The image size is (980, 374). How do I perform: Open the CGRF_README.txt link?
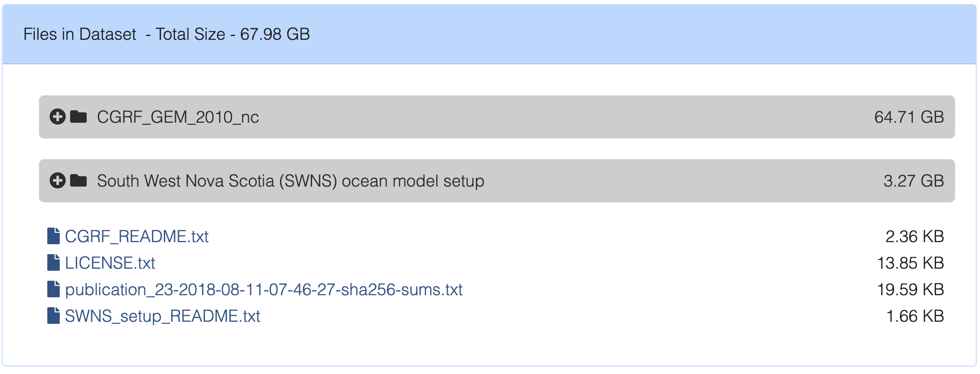click(x=137, y=236)
